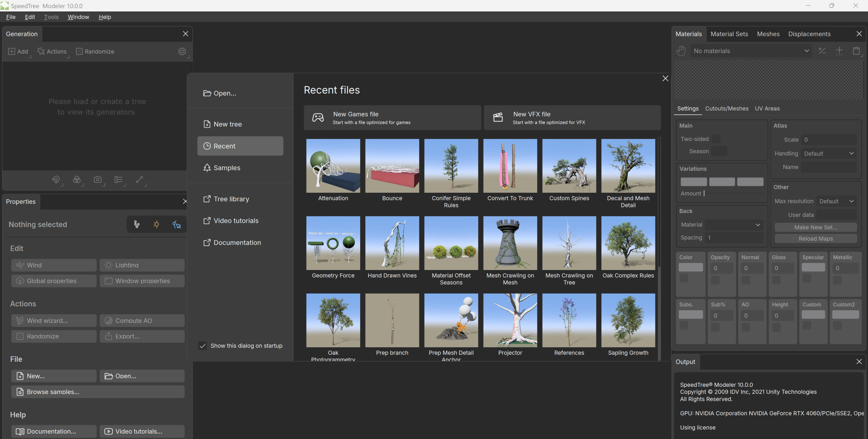The width and height of the screenshot is (868, 439).
Task: Click the Back Spacing input field
Action: point(734,237)
